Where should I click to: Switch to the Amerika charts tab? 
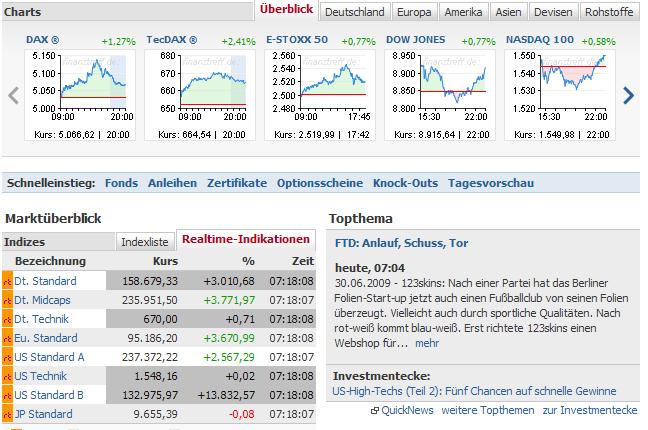coord(464,12)
